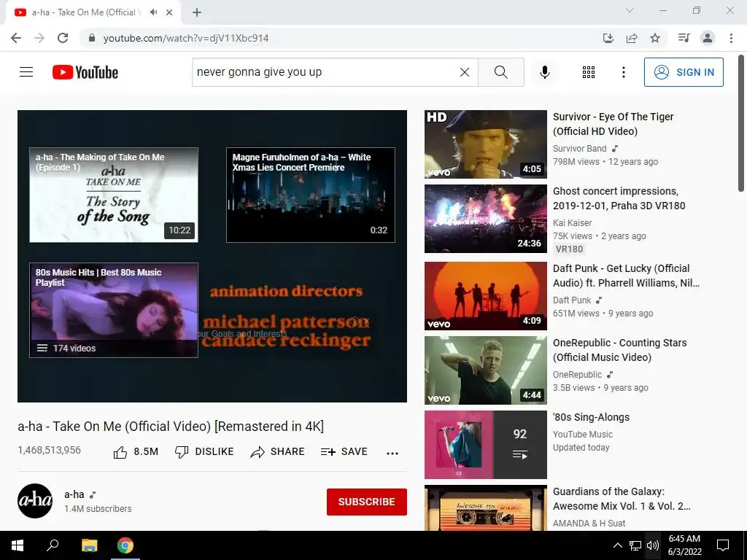Open Ghost concert impressions thumbnail
747x560 pixels.
pyautogui.click(x=485, y=219)
